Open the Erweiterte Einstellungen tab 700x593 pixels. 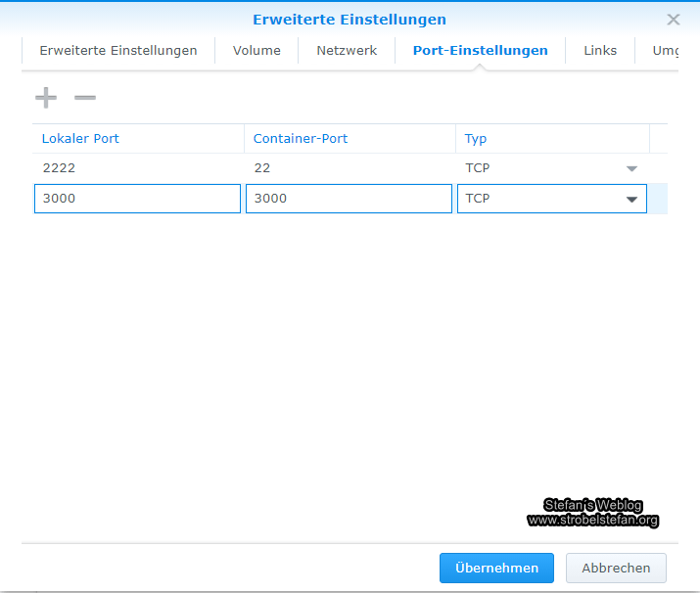pyautogui.click(x=118, y=51)
